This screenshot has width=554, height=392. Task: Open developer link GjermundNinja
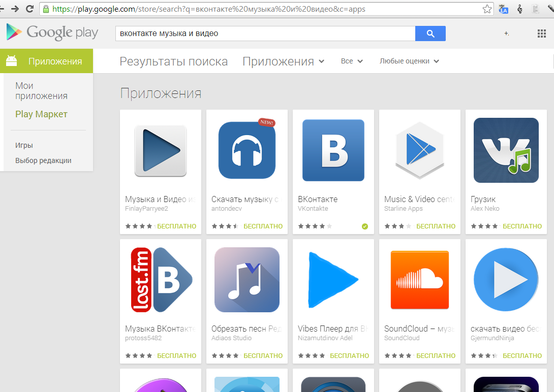(x=492, y=338)
